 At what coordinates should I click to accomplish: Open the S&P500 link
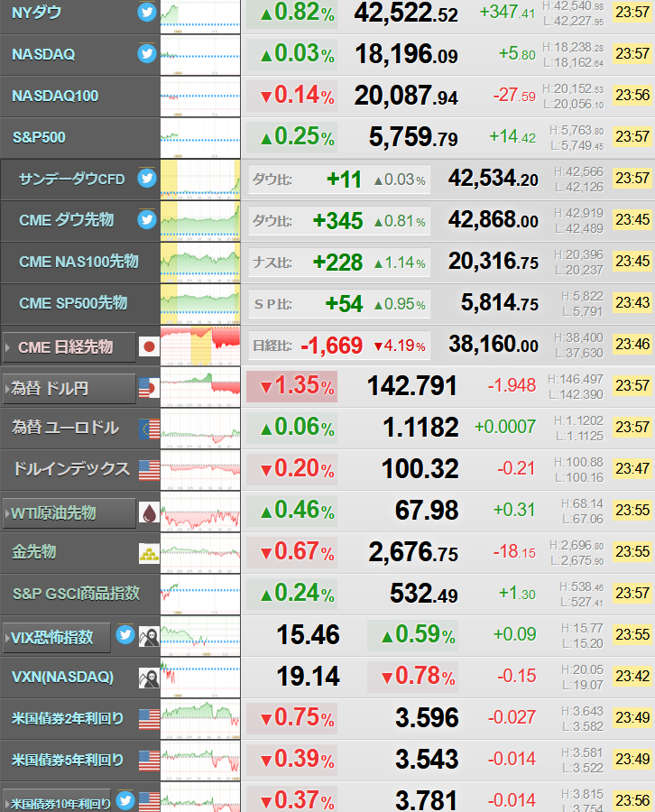click(x=39, y=137)
